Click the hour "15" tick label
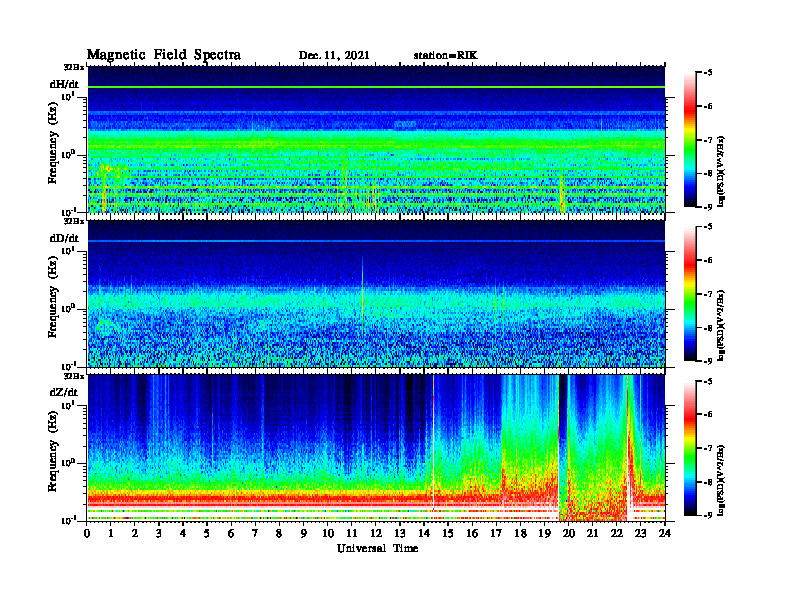792x612 pixels. tap(448, 534)
